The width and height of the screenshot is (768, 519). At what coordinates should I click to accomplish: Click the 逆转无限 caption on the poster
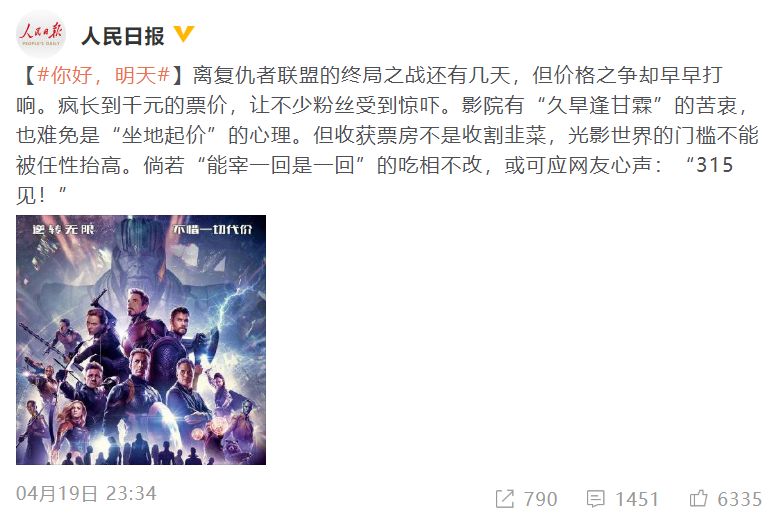pos(63,229)
